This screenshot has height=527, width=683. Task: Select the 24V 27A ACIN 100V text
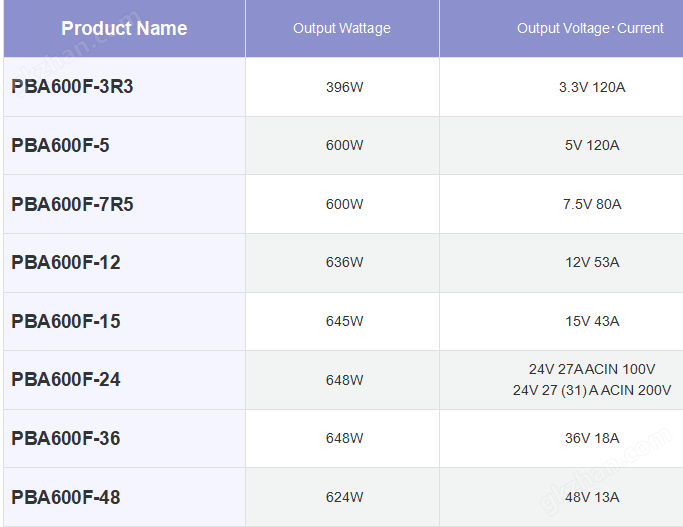tap(592, 369)
